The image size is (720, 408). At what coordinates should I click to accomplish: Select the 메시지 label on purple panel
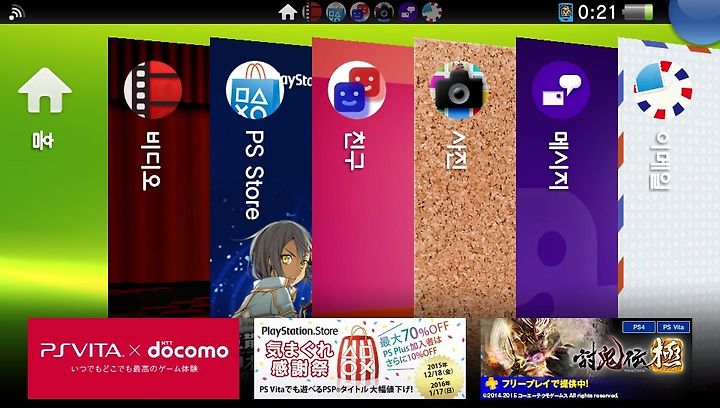click(559, 160)
